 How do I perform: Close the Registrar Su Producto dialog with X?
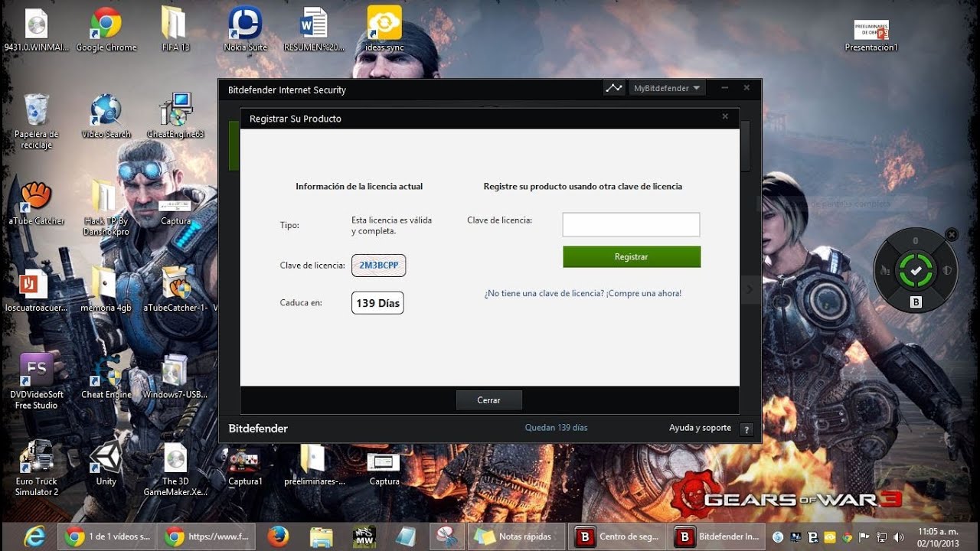point(725,117)
